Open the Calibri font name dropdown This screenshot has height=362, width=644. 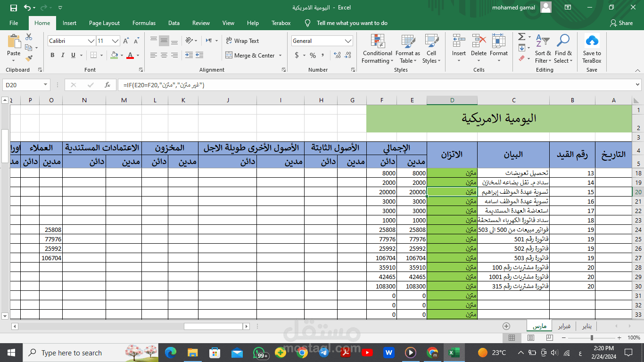[91, 41]
